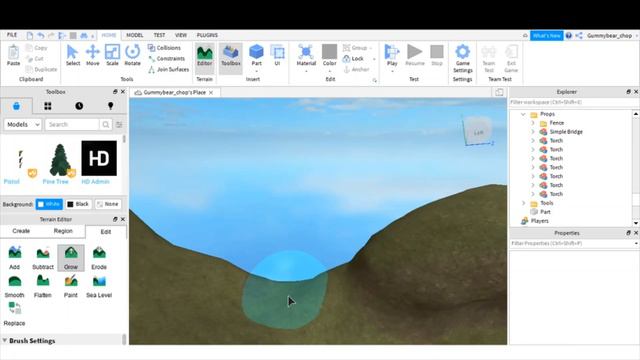Switch to the PLUGINS ribbon tab

[x=207, y=35]
